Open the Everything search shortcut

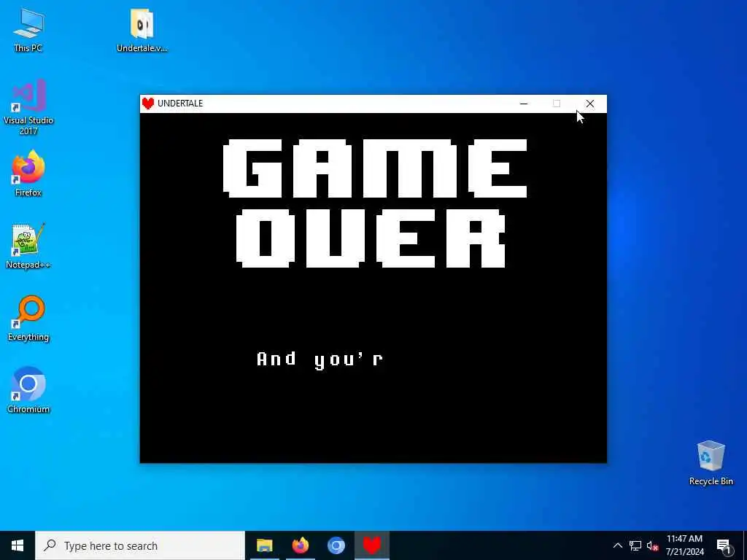tap(28, 319)
